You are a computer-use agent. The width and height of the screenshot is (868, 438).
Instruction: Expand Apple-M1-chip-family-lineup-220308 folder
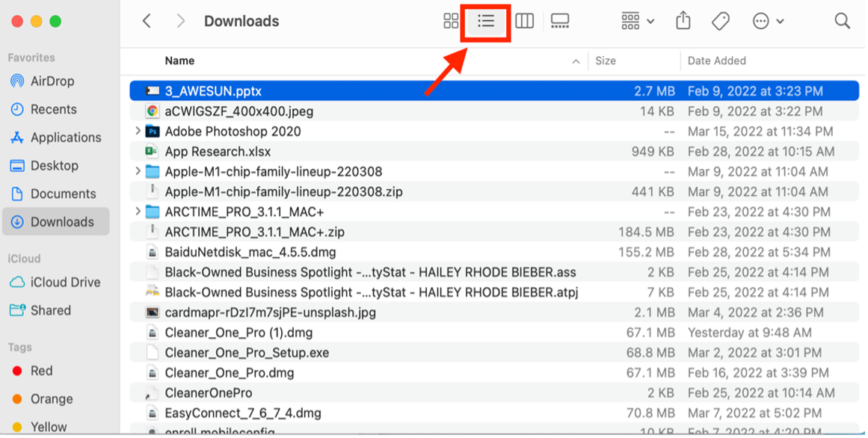click(x=138, y=172)
